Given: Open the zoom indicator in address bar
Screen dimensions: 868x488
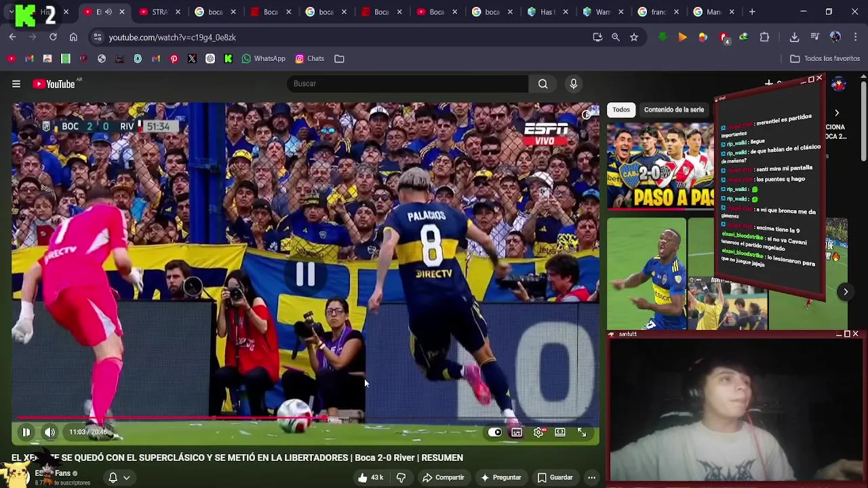Looking at the screenshot, I should [616, 37].
